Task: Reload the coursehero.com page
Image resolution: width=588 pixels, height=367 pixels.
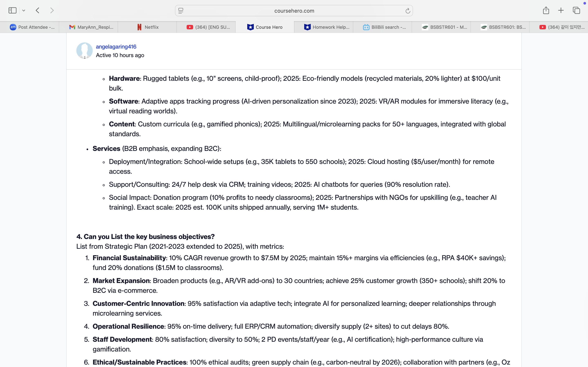Action: click(408, 11)
